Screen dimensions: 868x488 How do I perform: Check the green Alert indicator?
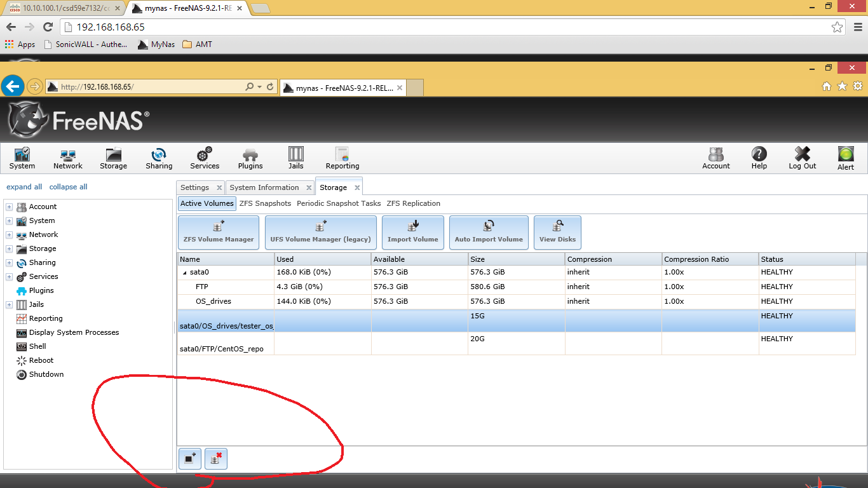(846, 158)
